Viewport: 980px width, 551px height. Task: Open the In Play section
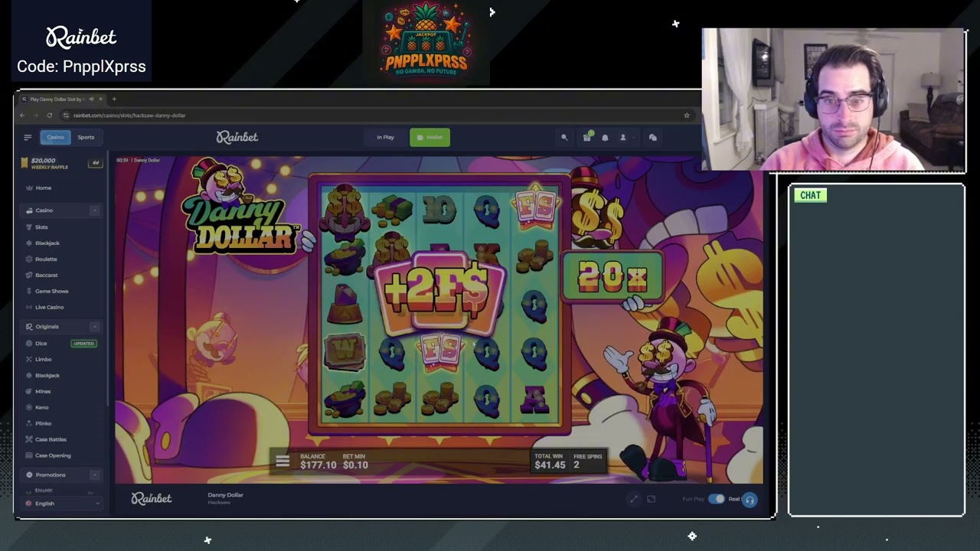coord(385,138)
